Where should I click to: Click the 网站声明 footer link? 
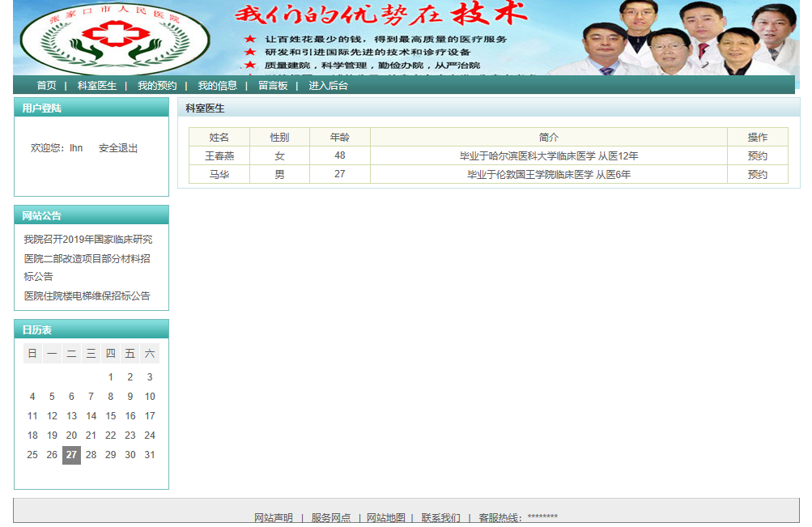pos(274,517)
